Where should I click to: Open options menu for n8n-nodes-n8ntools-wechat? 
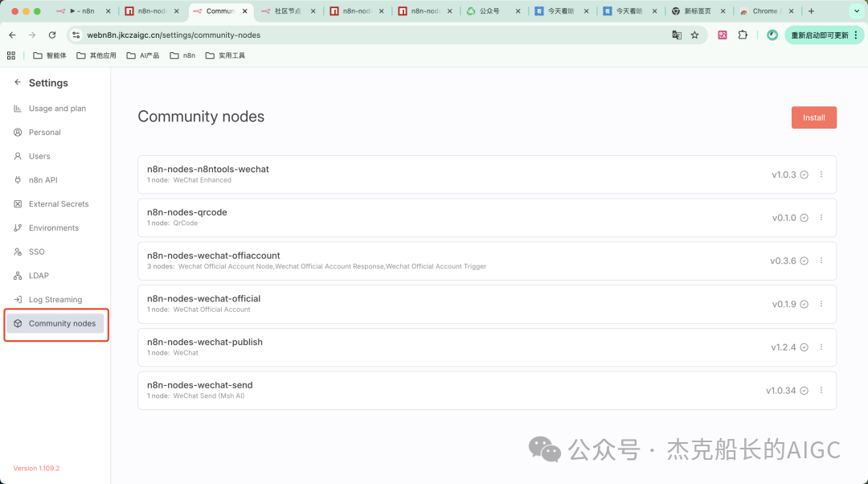[x=821, y=174]
